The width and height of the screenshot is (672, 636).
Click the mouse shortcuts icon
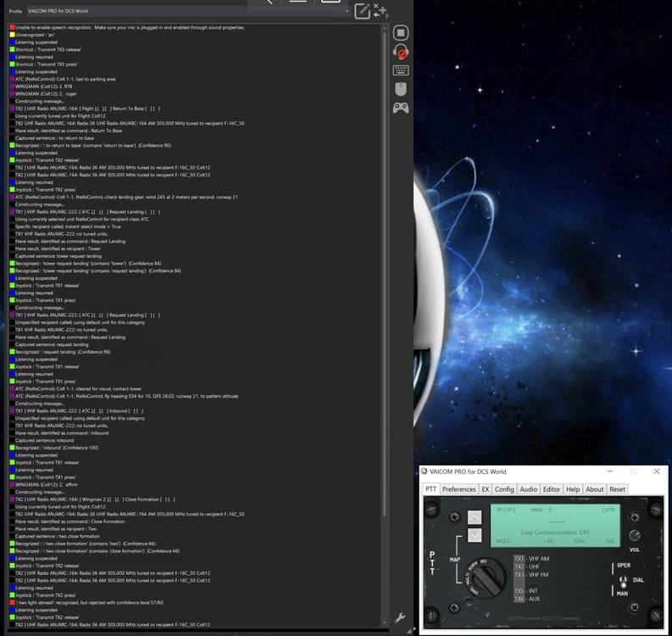(x=401, y=89)
